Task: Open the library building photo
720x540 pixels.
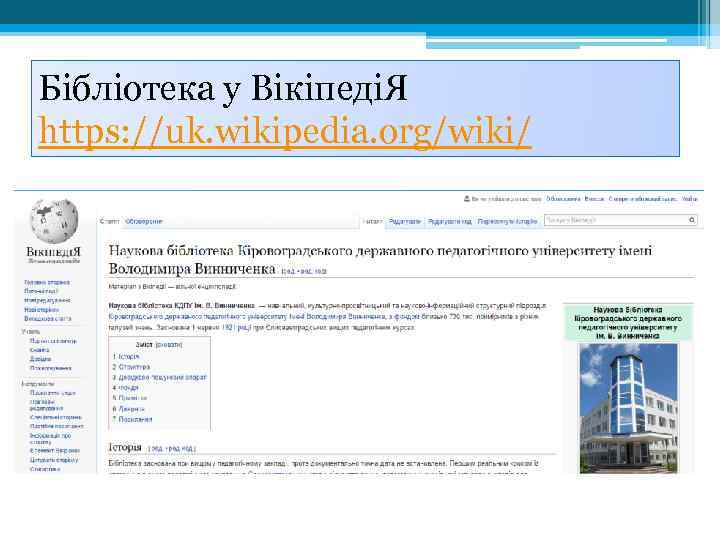Action: [628, 408]
